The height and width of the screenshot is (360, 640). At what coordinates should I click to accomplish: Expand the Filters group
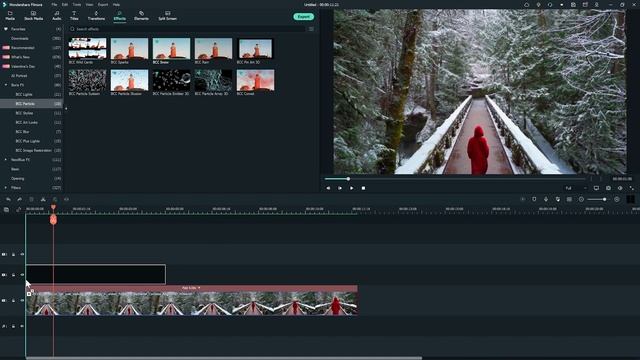pos(6,188)
